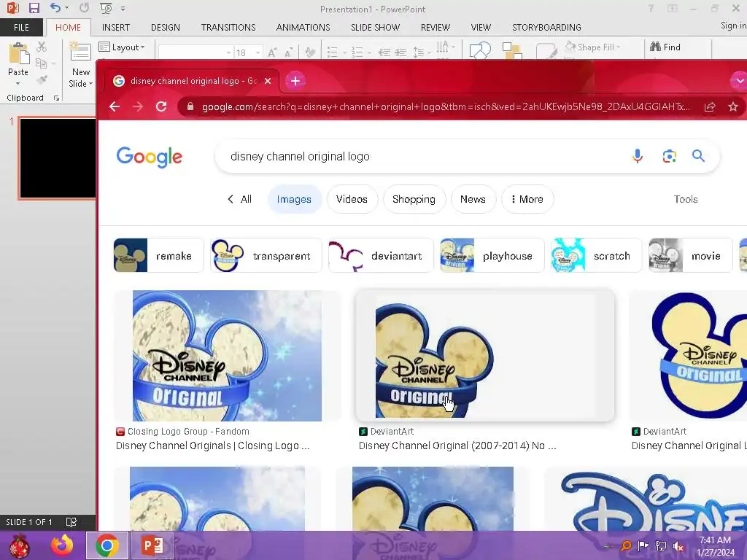This screenshot has height=560, width=747.
Task: Decrease font size with the smaller A icon
Action: (288, 52)
